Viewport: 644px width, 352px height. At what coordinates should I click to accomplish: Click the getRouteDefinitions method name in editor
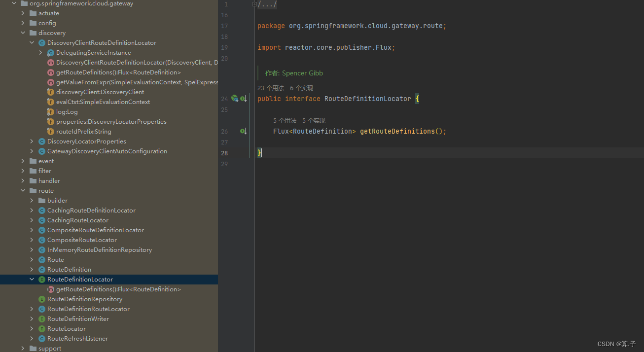pos(397,132)
